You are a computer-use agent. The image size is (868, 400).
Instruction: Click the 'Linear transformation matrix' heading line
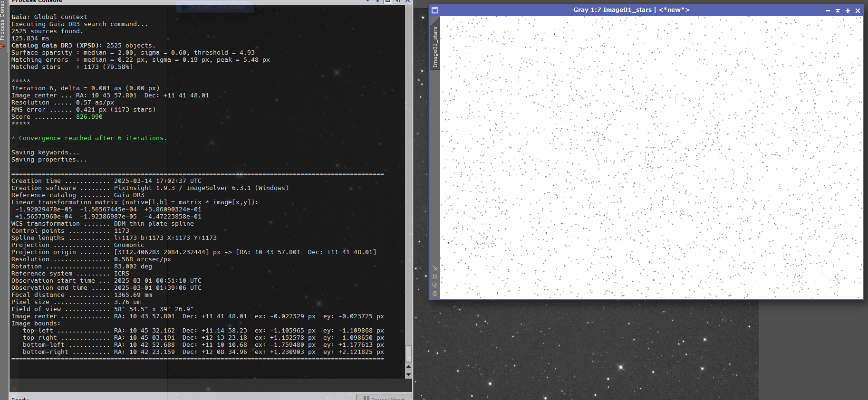(x=135, y=202)
